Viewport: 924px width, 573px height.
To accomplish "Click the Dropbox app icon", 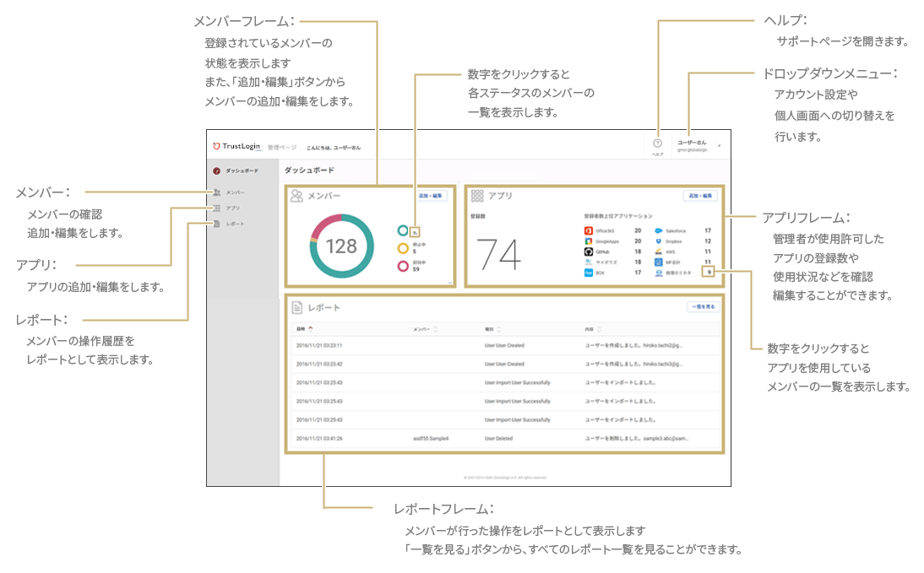I will tap(658, 241).
